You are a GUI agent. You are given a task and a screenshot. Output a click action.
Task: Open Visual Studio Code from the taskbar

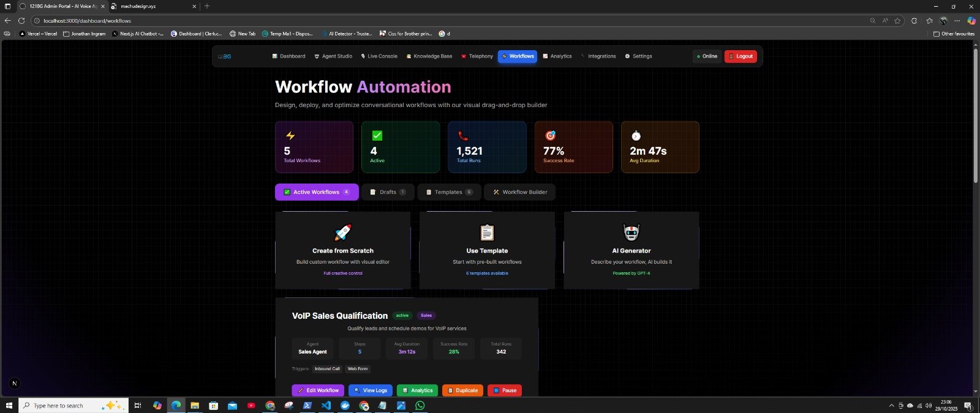click(326, 405)
